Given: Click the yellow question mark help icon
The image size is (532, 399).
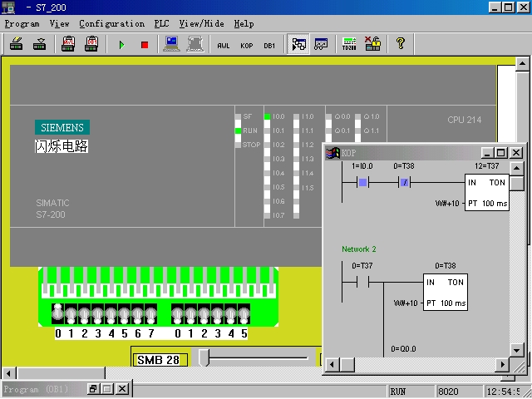Looking at the screenshot, I should click(401, 43).
